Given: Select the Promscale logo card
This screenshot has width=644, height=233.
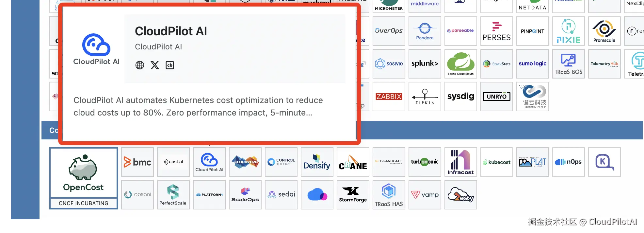Looking at the screenshot, I should 604,31.
